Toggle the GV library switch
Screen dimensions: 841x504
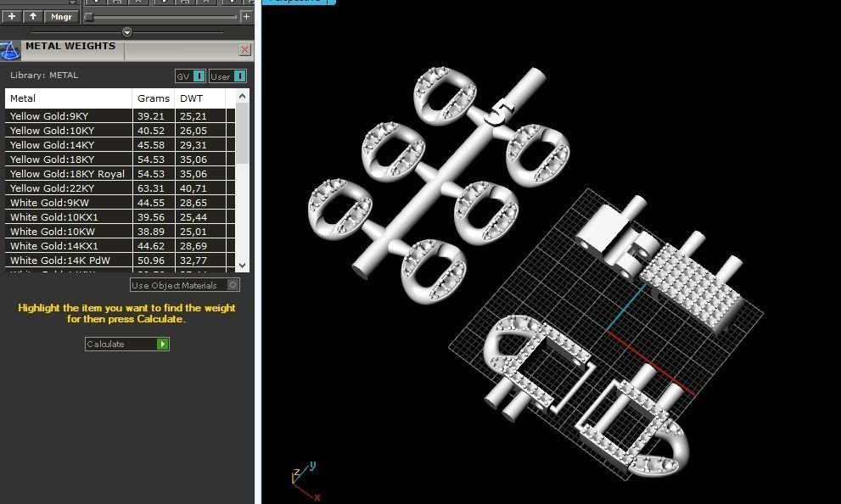[x=190, y=76]
